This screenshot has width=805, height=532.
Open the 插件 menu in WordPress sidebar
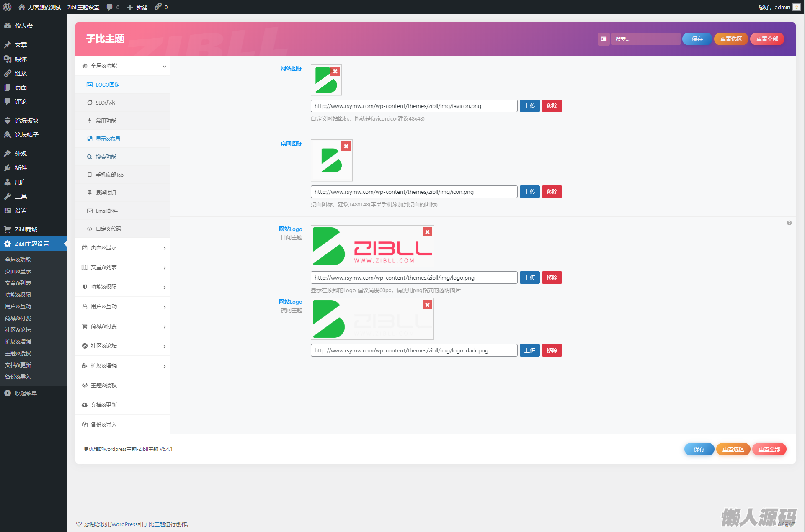tap(21, 168)
